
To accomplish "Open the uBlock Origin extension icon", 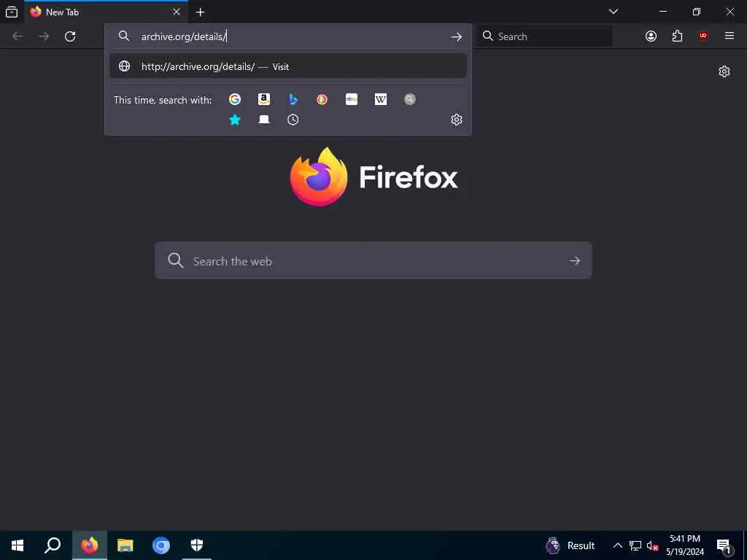I will 703,36.
